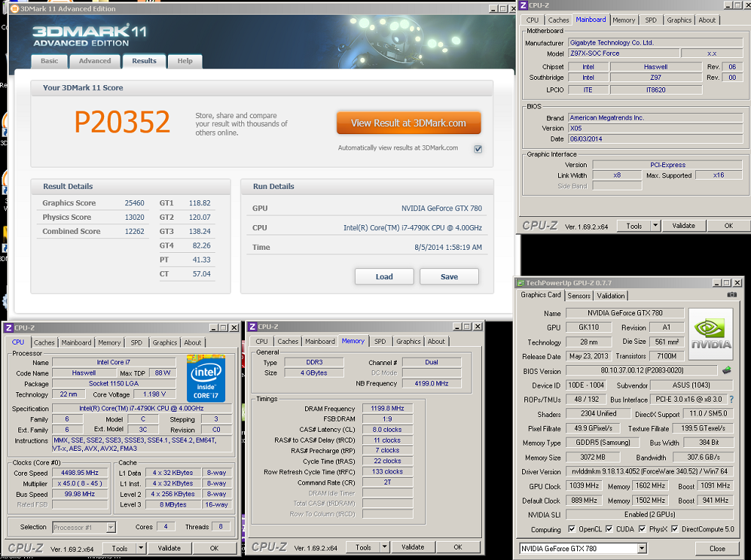Image resolution: width=751 pixels, height=560 pixels.
Task: Toggle the CUDA checkbox in GPU-Z
Action: [x=609, y=529]
